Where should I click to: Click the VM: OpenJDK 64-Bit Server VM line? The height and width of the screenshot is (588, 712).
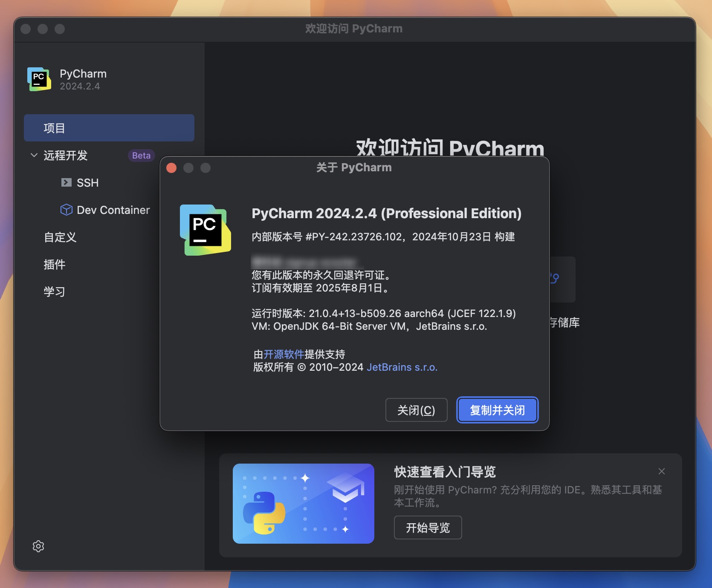(x=369, y=326)
